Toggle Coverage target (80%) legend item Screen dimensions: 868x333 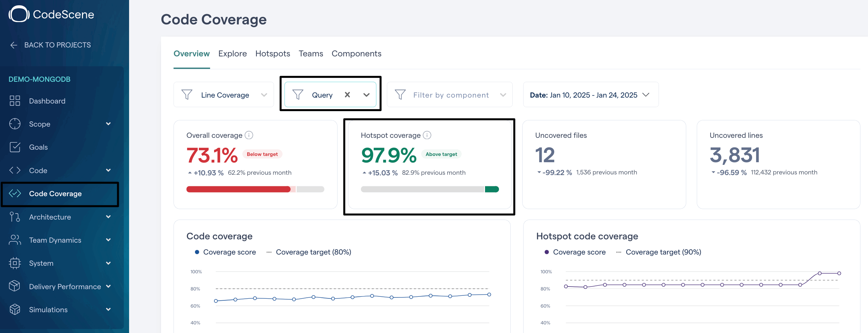coord(309,252)
